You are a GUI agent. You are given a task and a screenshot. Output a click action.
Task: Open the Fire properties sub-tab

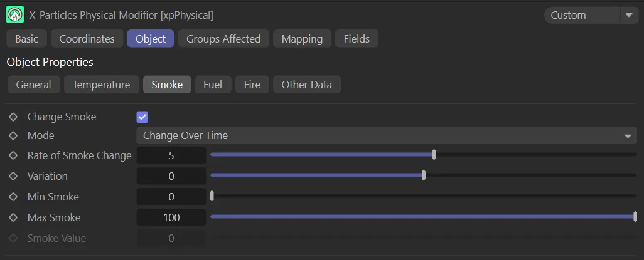tap(252, 85)
